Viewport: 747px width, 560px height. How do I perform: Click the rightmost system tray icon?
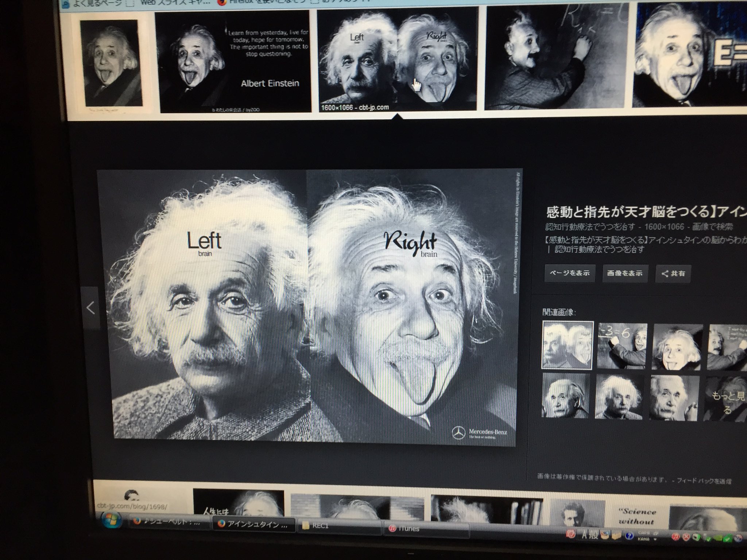[738, 538]
